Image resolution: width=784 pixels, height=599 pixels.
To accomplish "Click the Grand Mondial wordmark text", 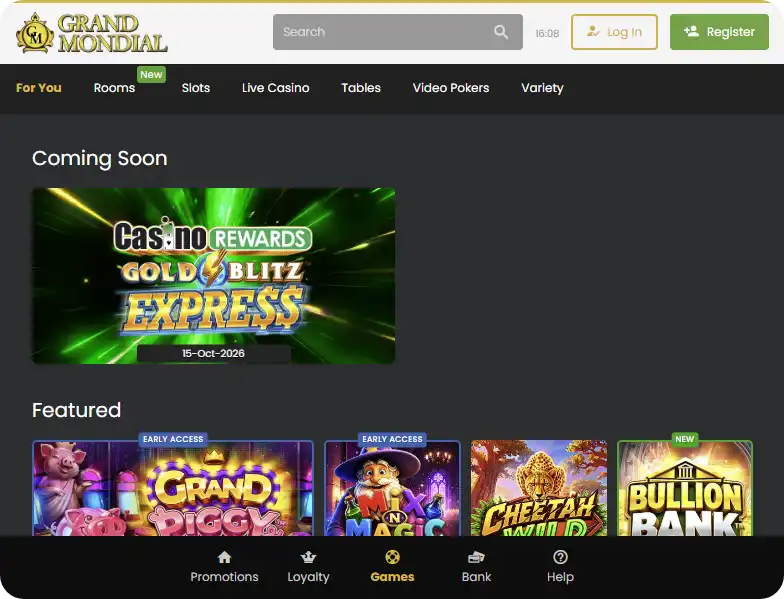I will tap(112, 34).
